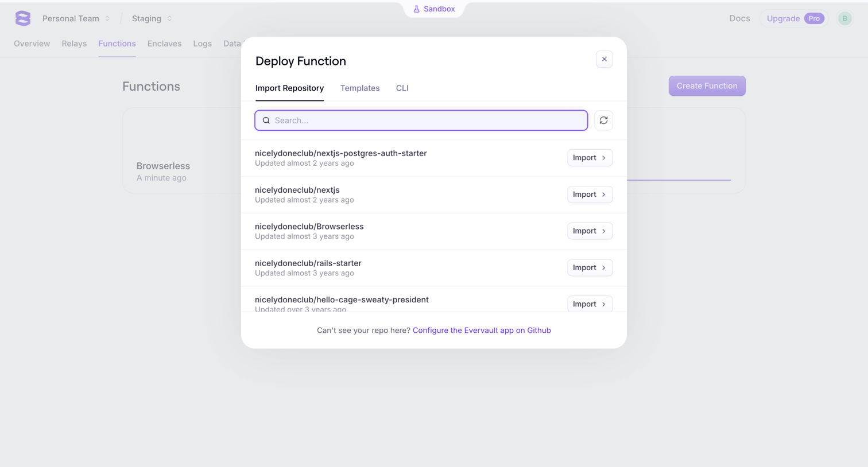Import nextjs-postgres-auth-starter repository
Image resolution: width=868 pixels, height=467 pixels.
click(590, 158)
